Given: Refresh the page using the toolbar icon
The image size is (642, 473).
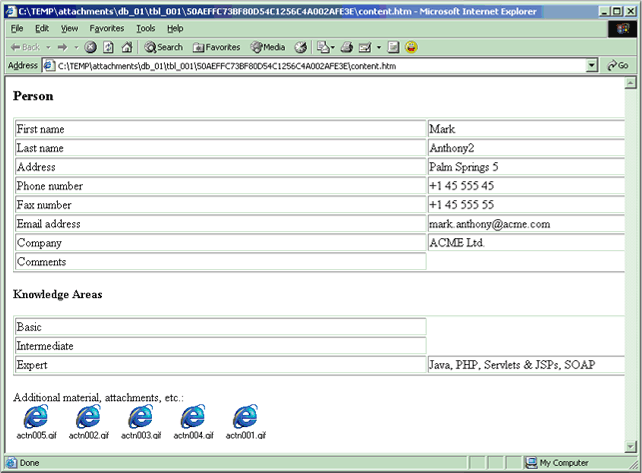Looking at the screenshot, I should click(x=109, y=47).
